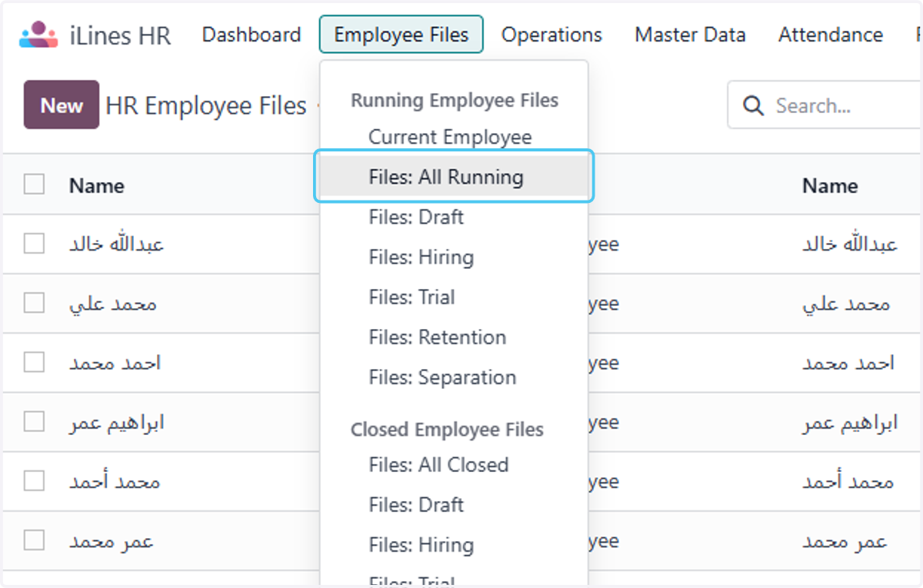Select Current Employee from the dropdown
This screenshot has height=588, width=923.
click(450, 137)
